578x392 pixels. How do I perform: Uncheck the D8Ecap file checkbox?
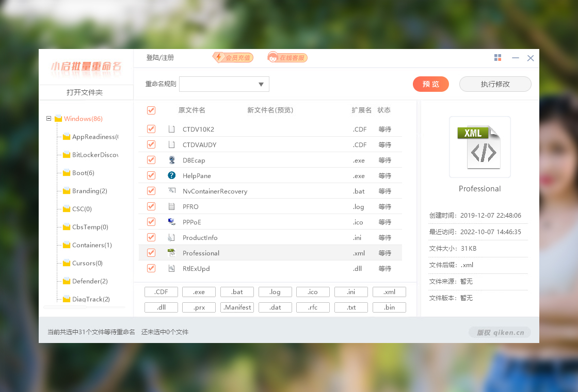[151, 160]
